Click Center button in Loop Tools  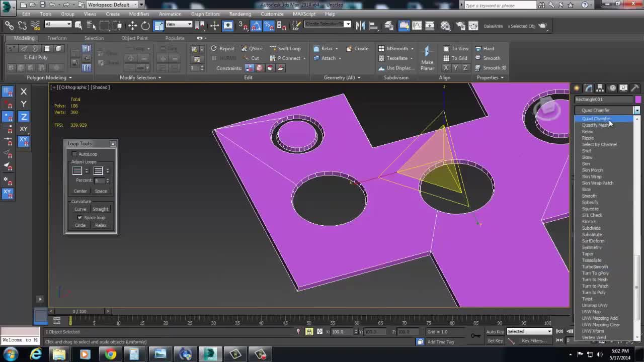pos(80,191)
